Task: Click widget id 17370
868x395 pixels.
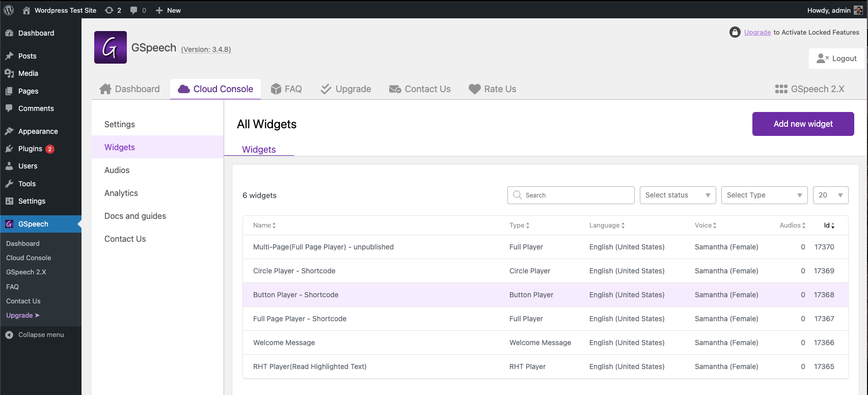Action: 824,247
